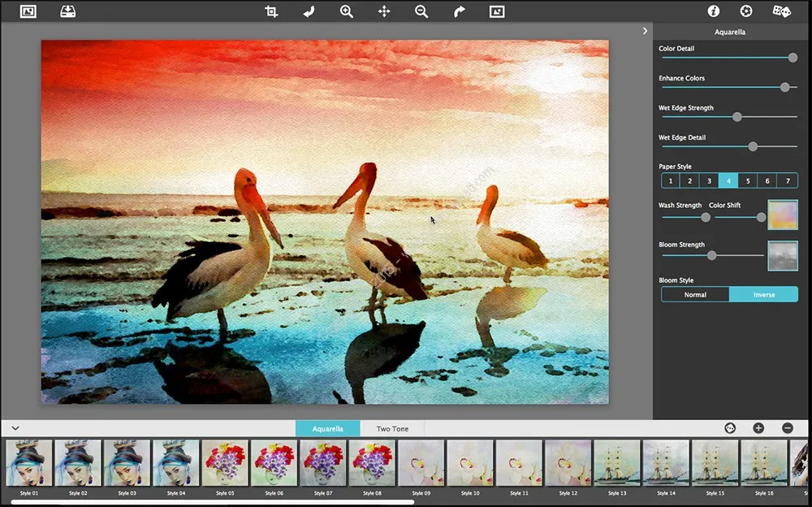
Task: Add a new preset with the plus icon
Action: (758, 428)
